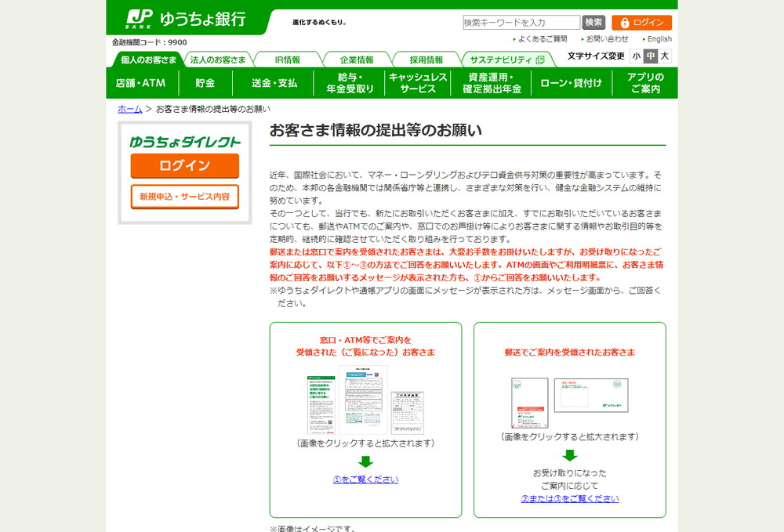Click the 文字サイズ変更 label
The width and height of the screenshot is (784, 532).
click(x=596, y=56)
